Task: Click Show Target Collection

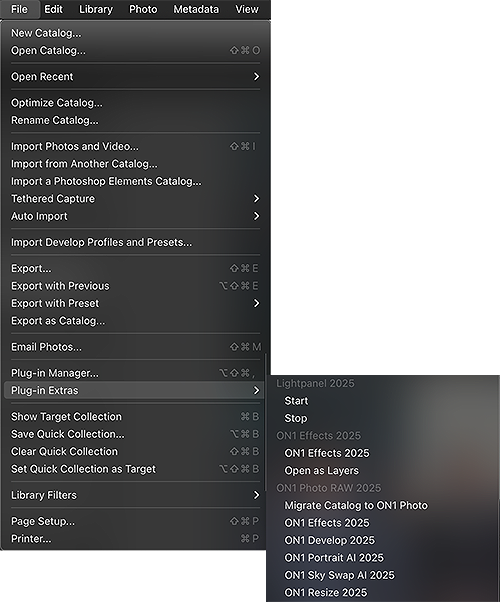Action: click(x=135, y=417)
